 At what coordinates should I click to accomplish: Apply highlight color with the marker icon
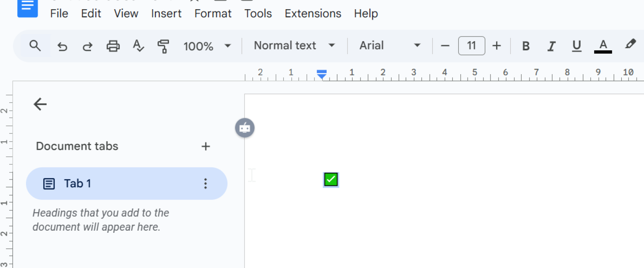point(631,46)
